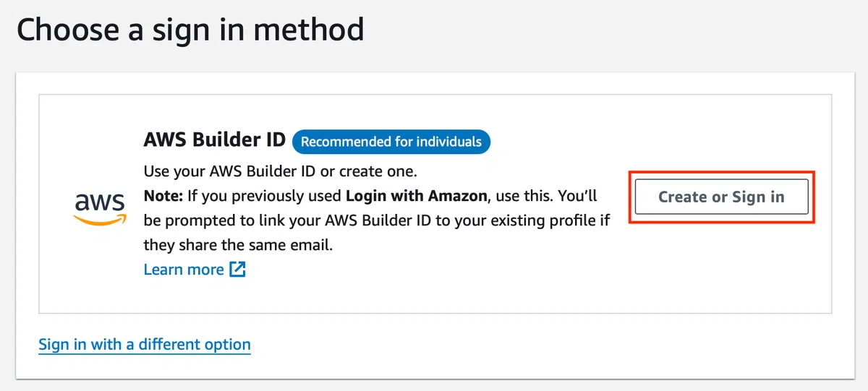Choose Sign in with a different option
Viewport: 868px width, 391px height.
(145, 345)
